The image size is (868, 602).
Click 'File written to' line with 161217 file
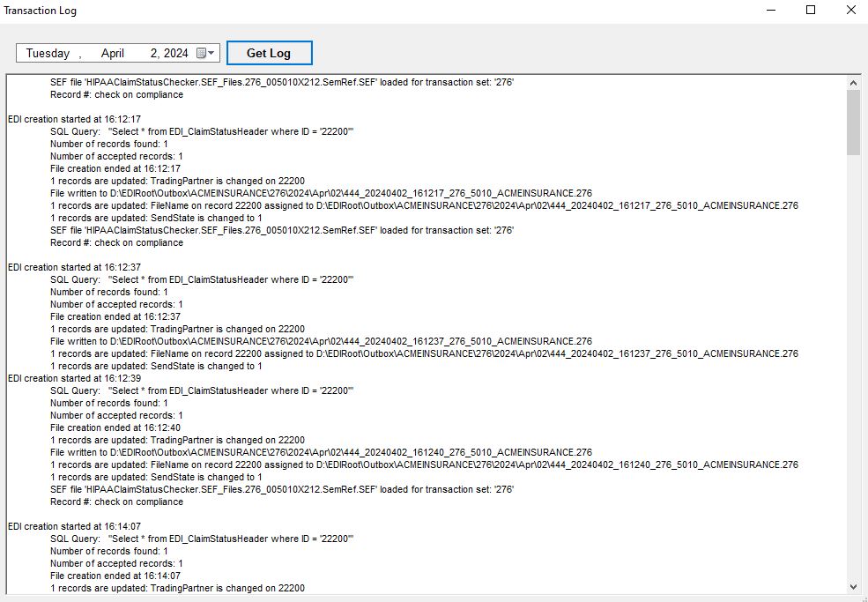pos(321,193)
